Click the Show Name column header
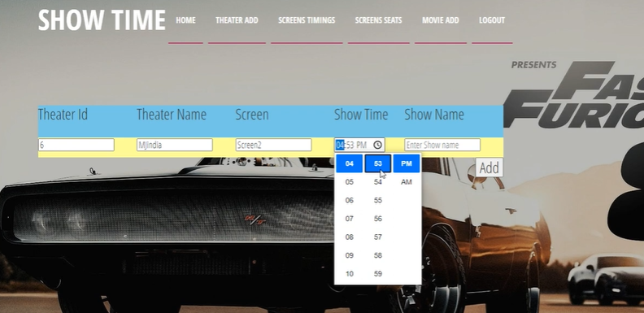 [434, 115]
